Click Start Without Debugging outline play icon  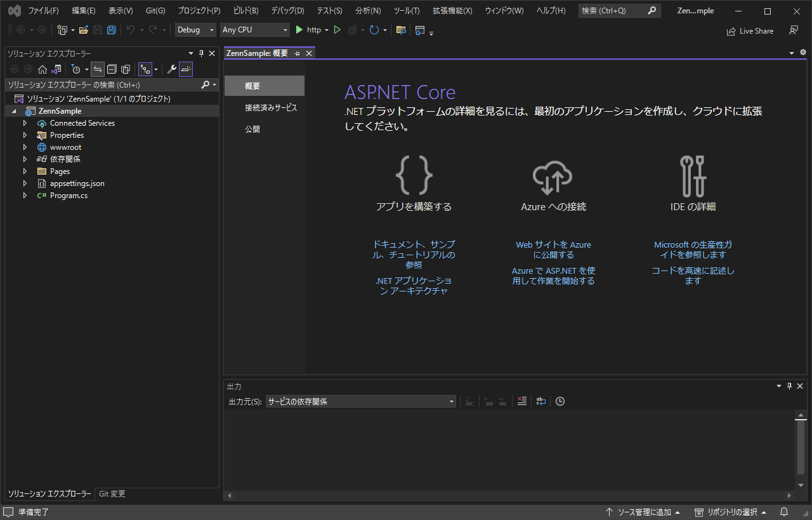pyautogui.click(x=337, y=30)
